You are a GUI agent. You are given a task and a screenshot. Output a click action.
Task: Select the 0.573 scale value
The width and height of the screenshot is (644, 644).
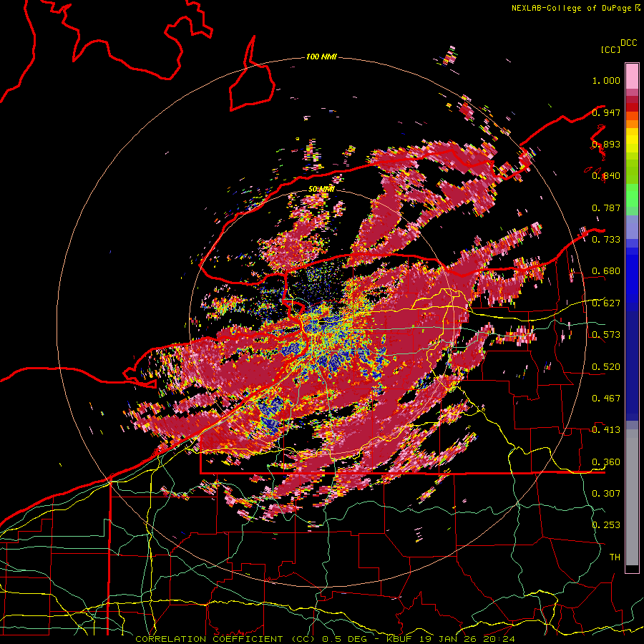point(606,335)
